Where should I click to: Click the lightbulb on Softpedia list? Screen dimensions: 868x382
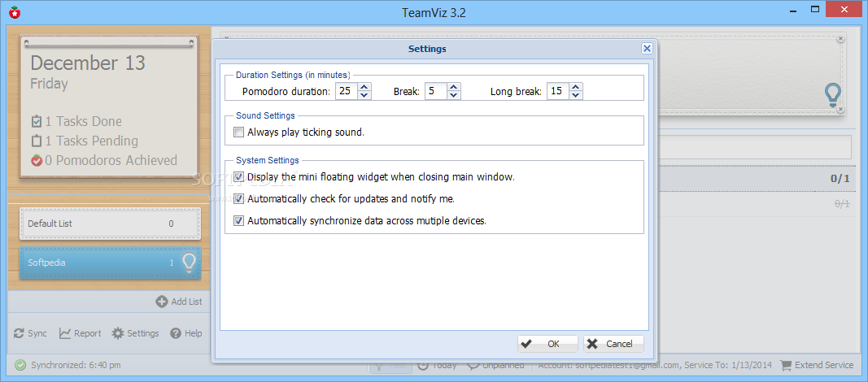pyautogui.click(x=189, y=263)
